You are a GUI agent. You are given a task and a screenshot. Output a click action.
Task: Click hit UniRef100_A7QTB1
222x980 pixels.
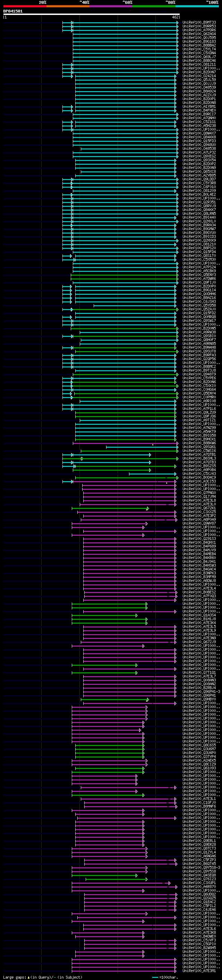pos(199,455)
